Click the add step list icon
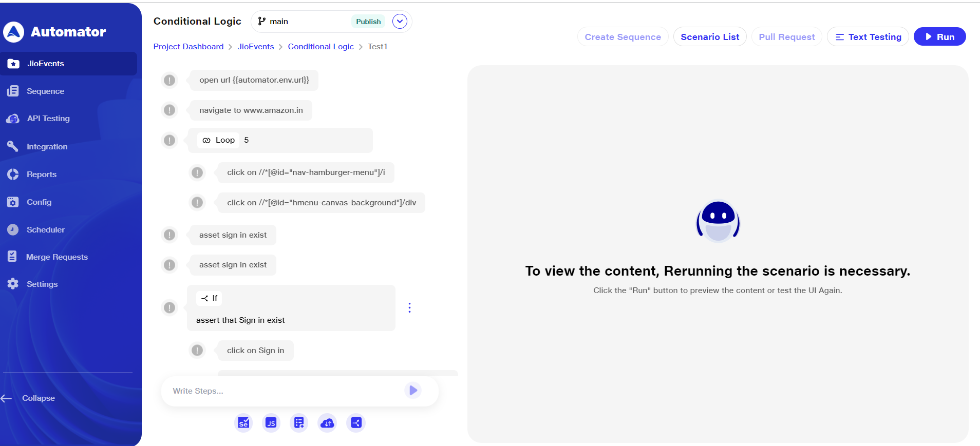This screenshot has height=446, width=980. pos(299,423)
